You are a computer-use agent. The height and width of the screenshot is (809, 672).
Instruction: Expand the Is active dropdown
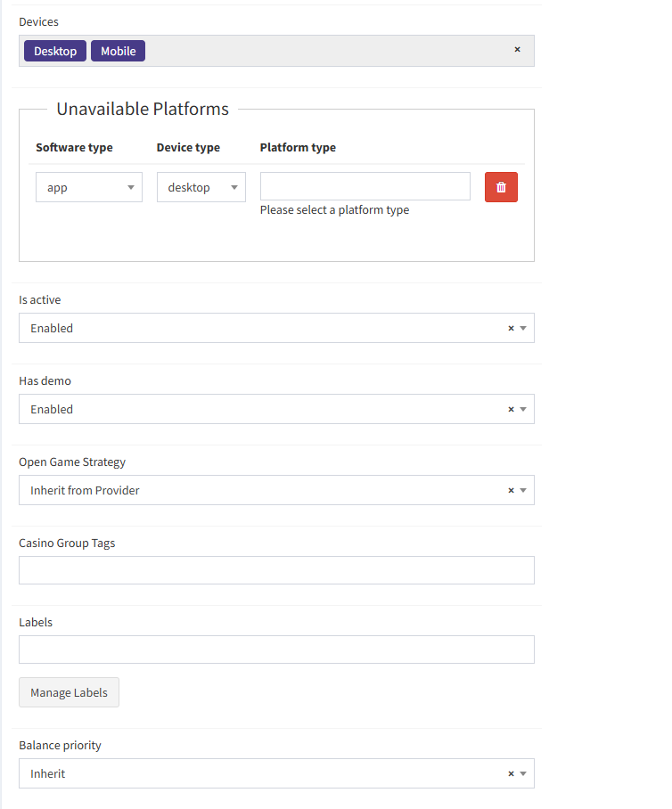(524, 329)
